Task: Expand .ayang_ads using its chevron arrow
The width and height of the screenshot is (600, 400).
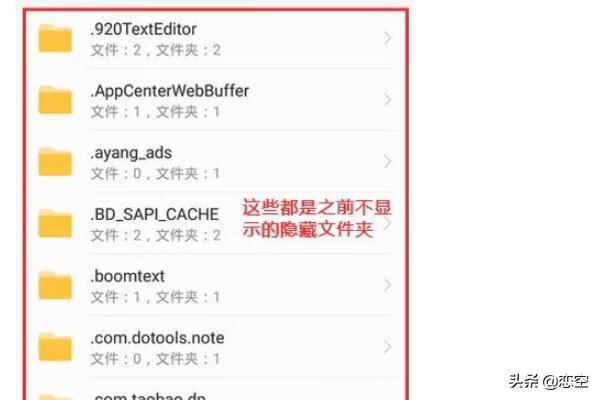Action: point(387,162)
